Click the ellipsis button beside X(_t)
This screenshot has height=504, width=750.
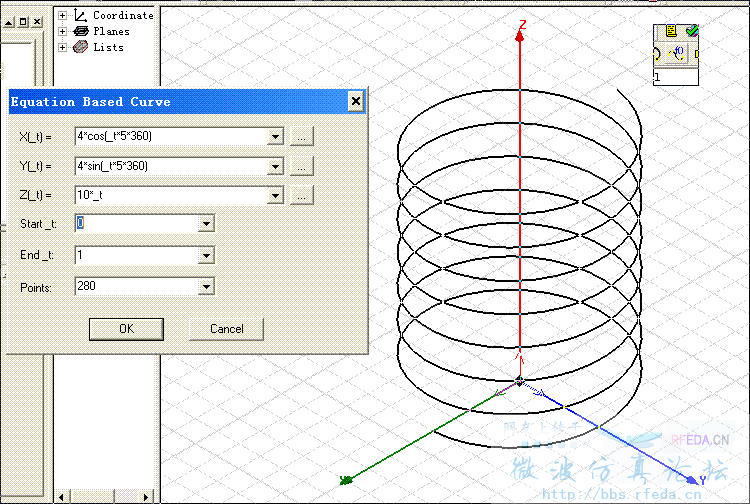tap(301, 137)
